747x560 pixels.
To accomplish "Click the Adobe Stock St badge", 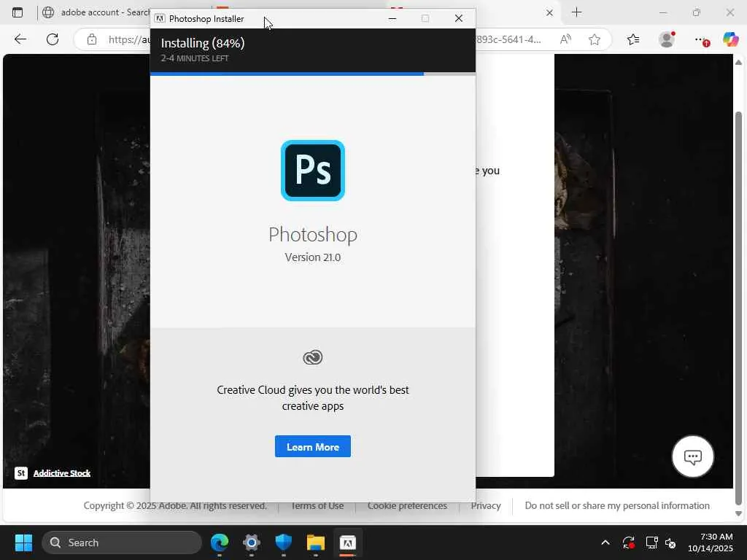I will click(x=21, y=472).
